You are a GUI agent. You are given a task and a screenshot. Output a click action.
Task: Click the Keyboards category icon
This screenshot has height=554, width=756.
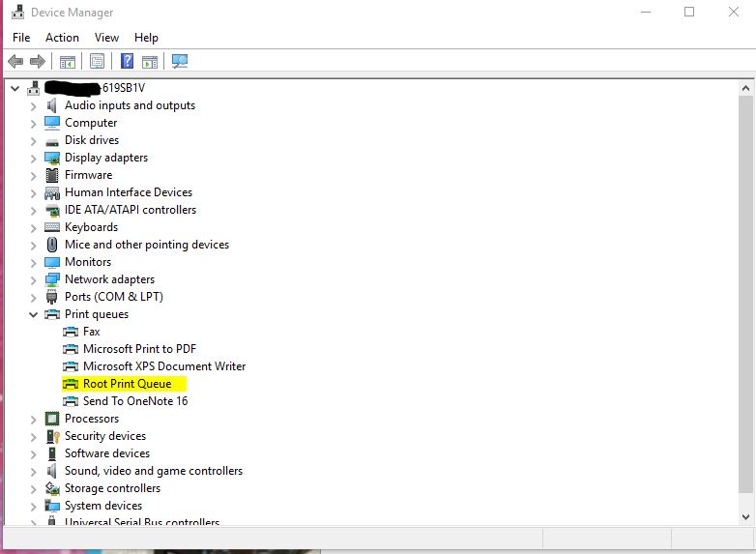52,227
